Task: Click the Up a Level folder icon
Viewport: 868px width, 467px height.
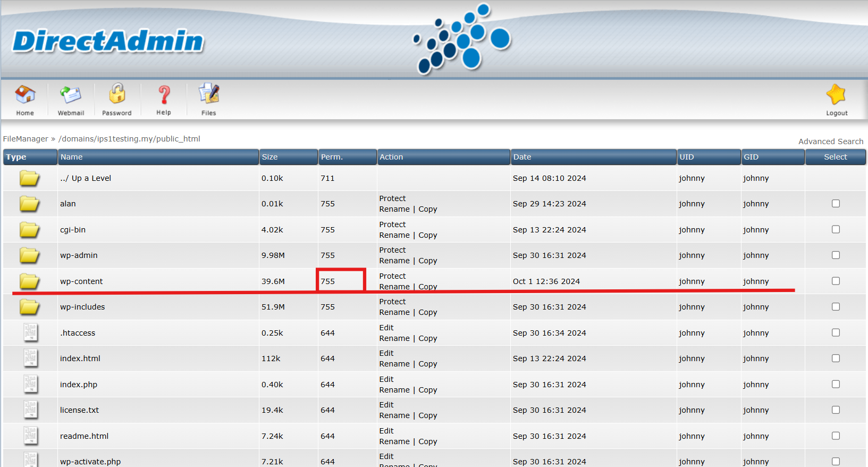Action: pos(30,178)
